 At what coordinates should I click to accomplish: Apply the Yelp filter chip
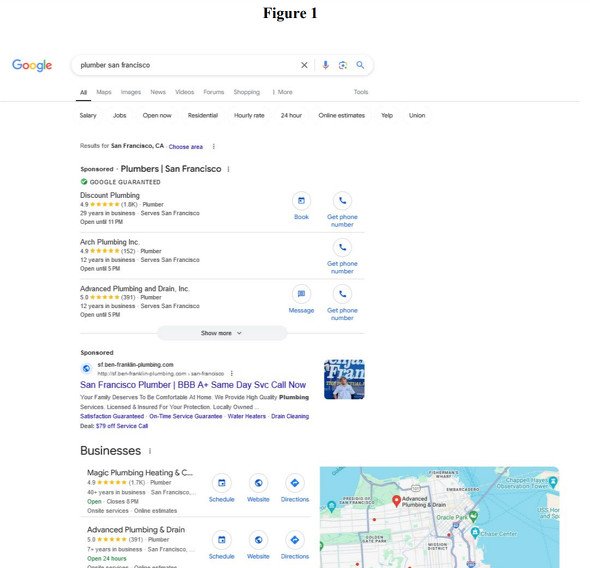click(x=387, y=115)
